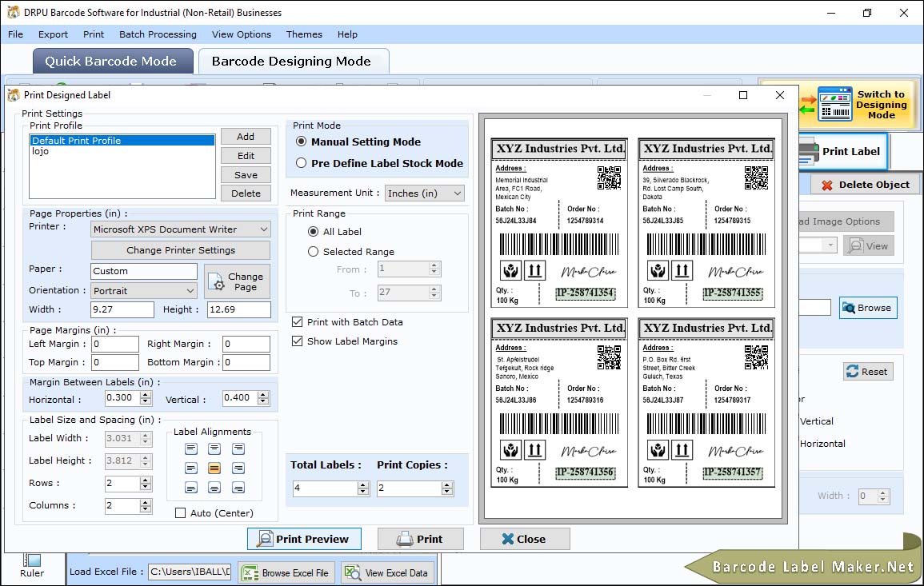This screenshot has height=586, width=924.
Task: Click top-left label preview thumbnail IP-258741354
Action: pyautogui.click(x=558, y=222)
